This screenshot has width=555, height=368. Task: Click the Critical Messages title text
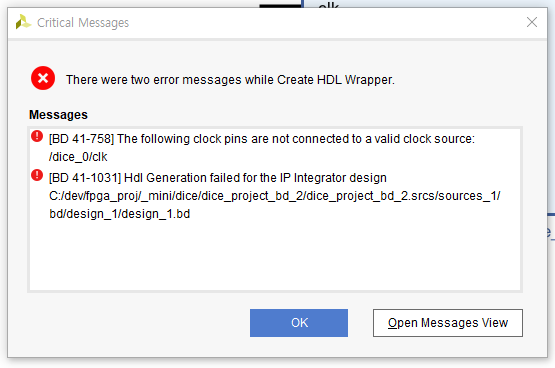click(x=83, y=23)
